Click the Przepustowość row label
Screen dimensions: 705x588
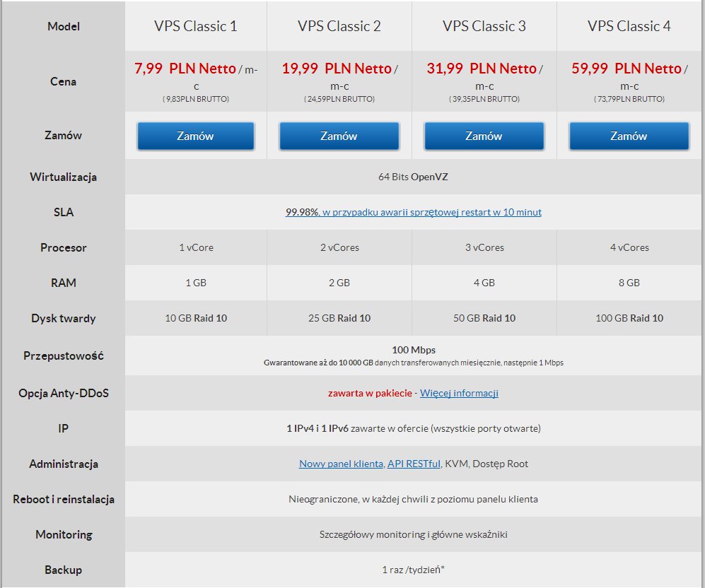tap(64, 355)
